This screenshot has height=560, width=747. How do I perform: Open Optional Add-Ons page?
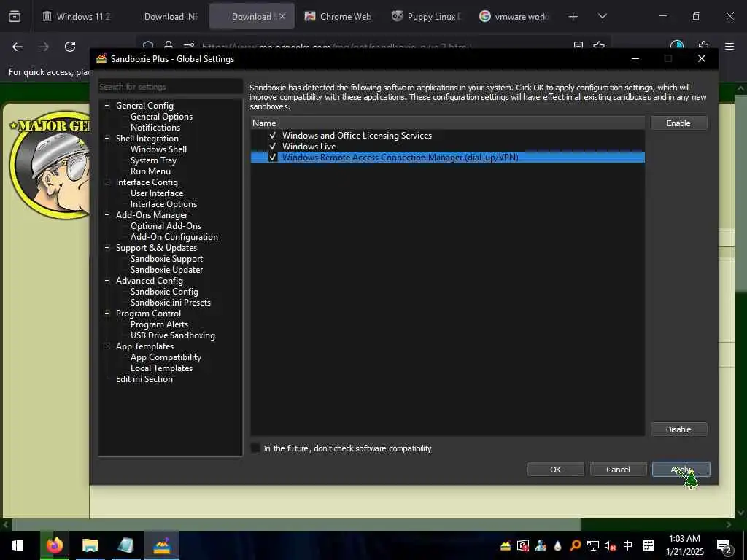166,226
